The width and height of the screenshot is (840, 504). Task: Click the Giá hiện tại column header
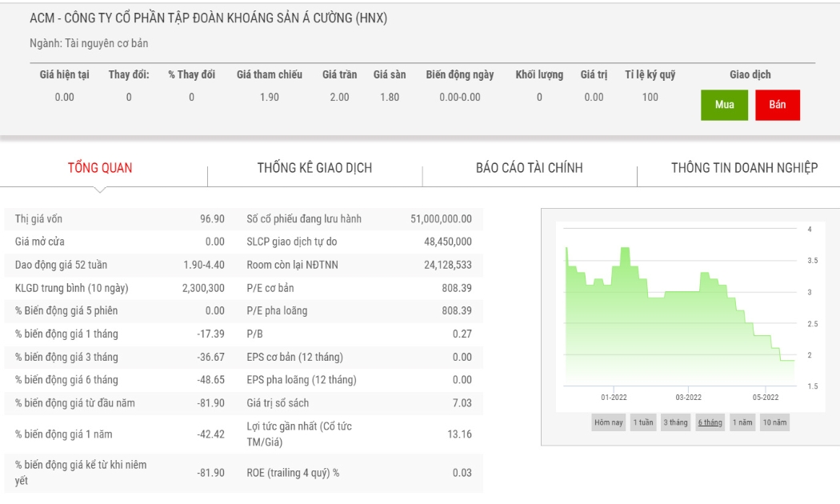tap(64, 75)
